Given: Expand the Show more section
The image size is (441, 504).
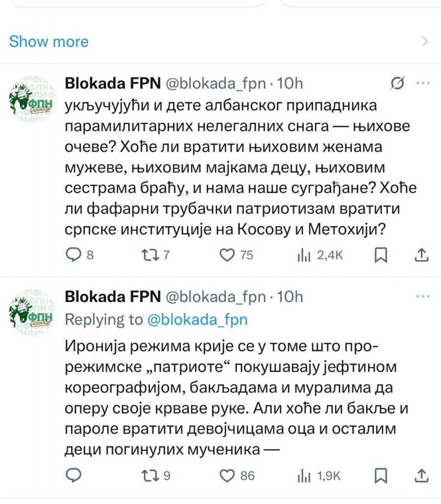Looking at the screenshot, I should [49, 41].
